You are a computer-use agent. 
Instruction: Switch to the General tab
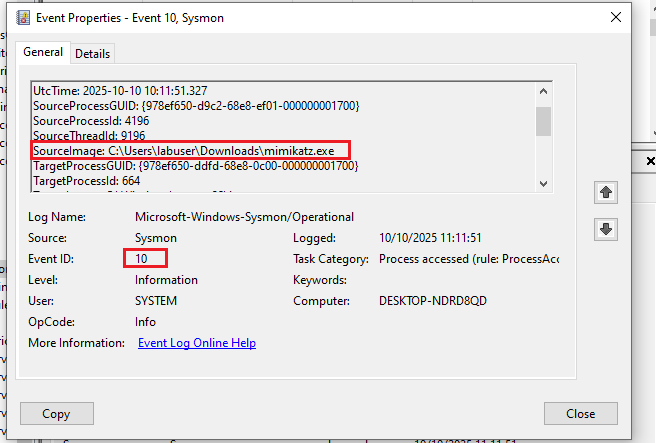41,52
